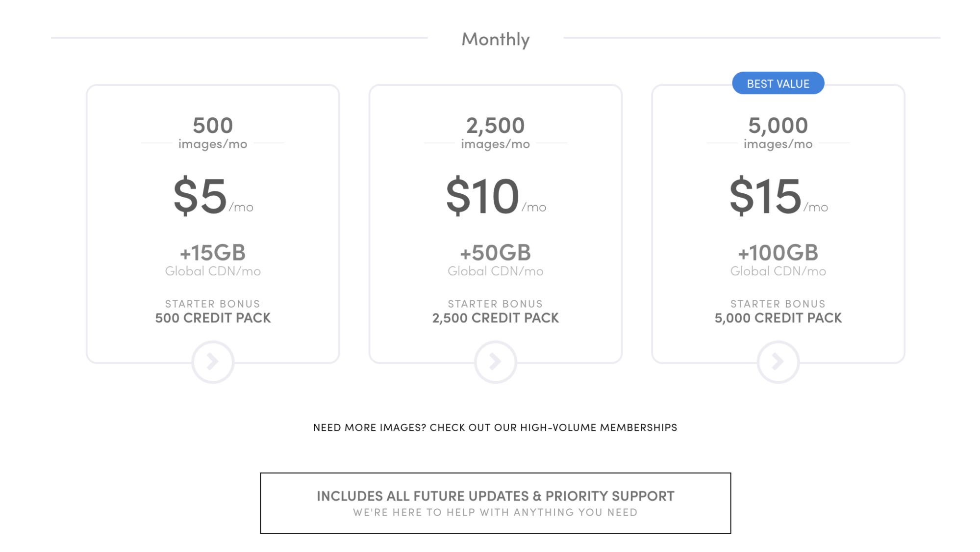Select the 5,000 images/mo label

pyautogui.click(x=778, y=132)
